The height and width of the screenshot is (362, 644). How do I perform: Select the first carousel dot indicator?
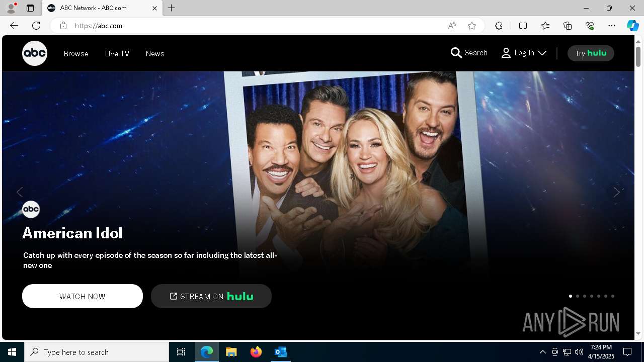pyautogui.click(x=571, y=296)
